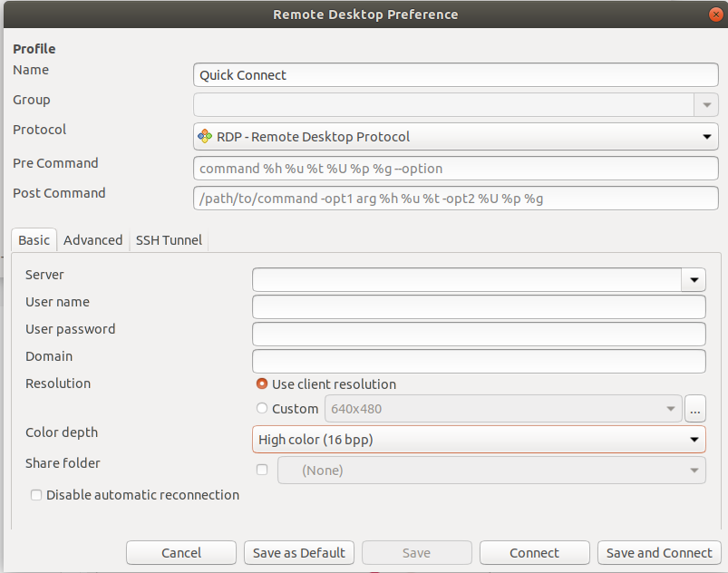The image size is (728, 573).
Task: Select the Custom resolution radio button
Action: click(x=262, y=409)
